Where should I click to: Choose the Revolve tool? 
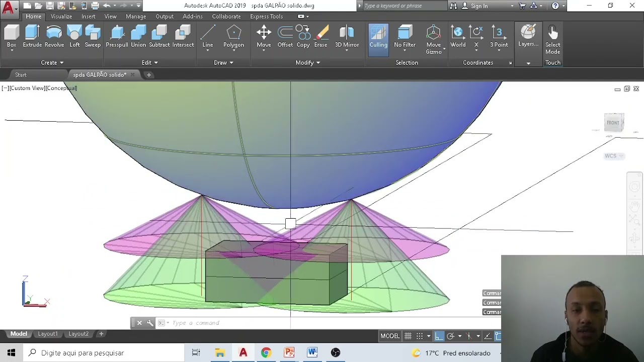coord(54,37)
